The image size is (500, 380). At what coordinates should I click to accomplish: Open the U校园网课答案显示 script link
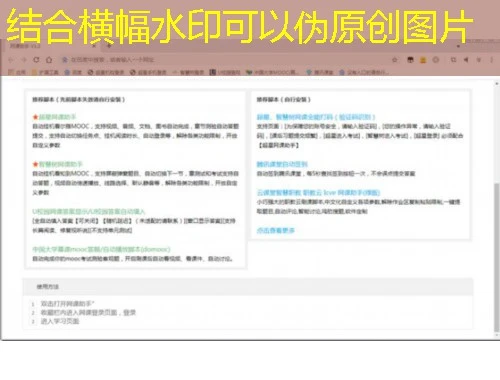tap(89, 212)
